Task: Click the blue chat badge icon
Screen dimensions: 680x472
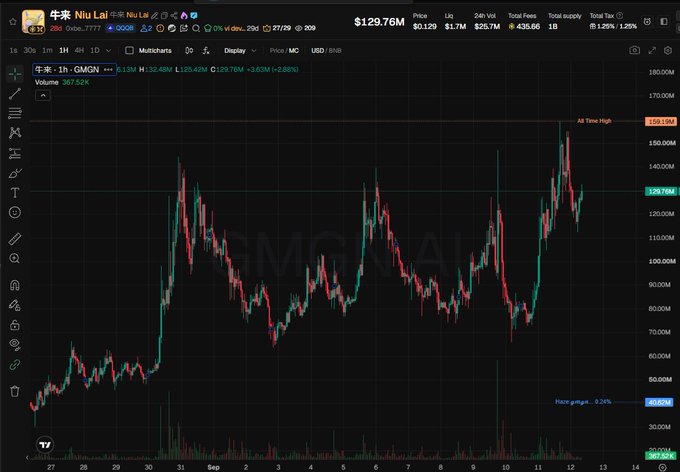Action: pyautogui.click(x=194, y=16)
